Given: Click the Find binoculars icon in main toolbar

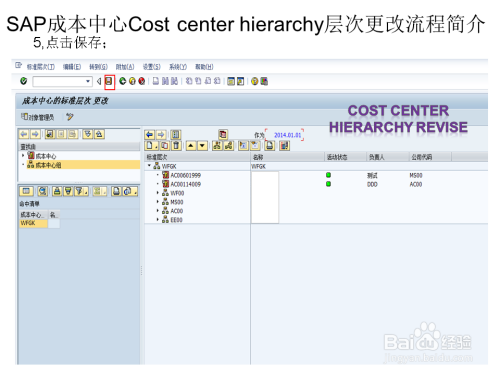Looking at the screenshot, I should (165, 81).
